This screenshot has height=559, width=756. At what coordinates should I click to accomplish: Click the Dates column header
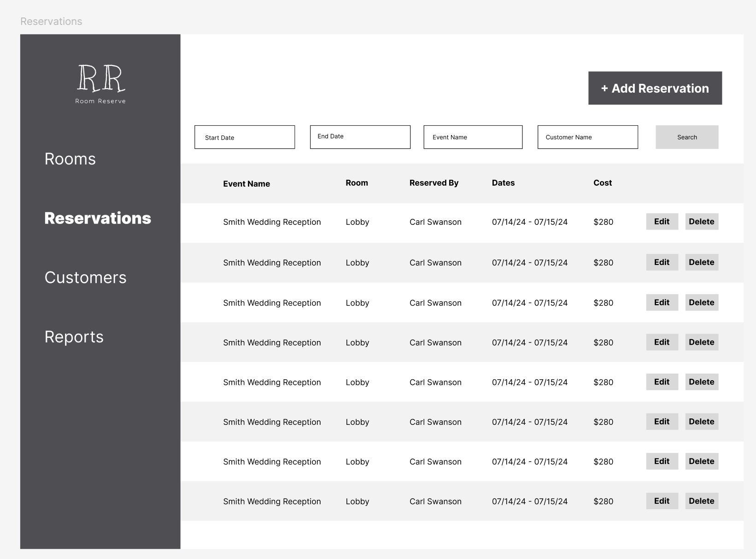[503, 183]
